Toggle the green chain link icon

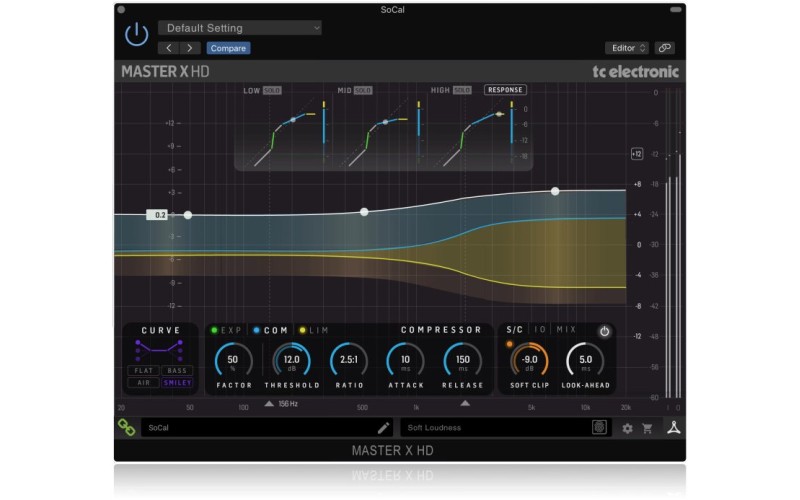pyautogui.click(x=126, y=428)
